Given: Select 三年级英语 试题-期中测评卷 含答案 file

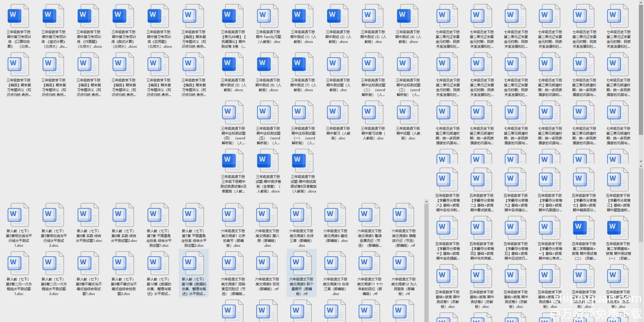Looking at the screenshot, I should tap(268, 162).
